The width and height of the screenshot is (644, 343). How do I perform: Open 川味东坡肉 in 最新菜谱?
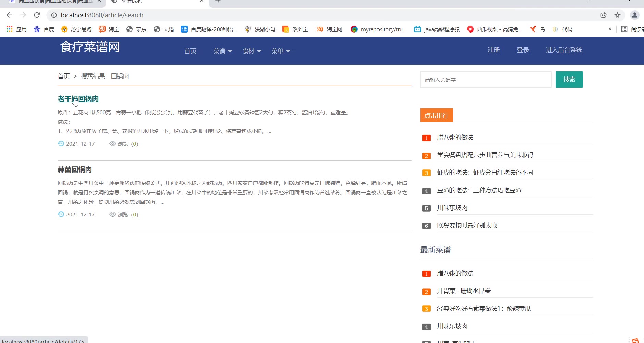(x=452, y=326)
